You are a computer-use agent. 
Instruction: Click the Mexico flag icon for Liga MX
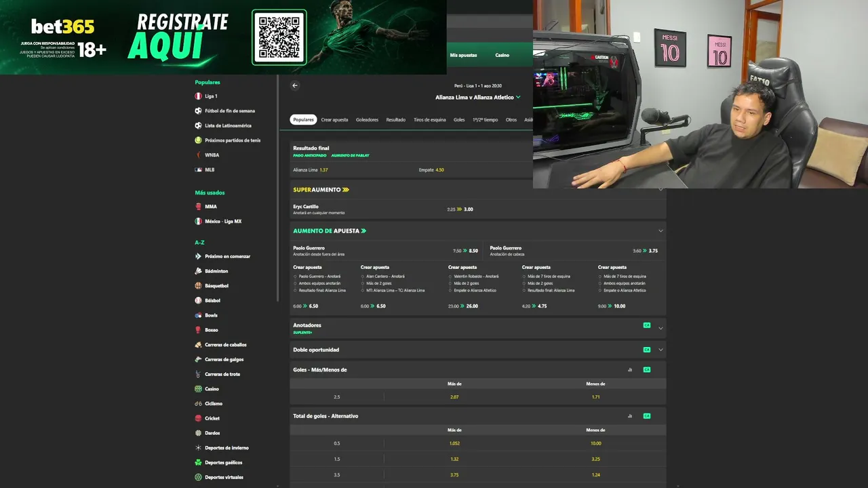click(198, 221)
